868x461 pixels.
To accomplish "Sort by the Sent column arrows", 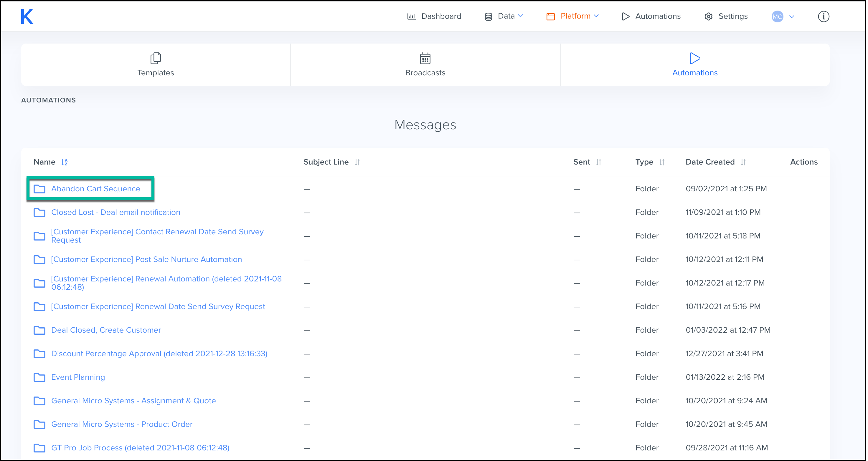I will [598, 162].
